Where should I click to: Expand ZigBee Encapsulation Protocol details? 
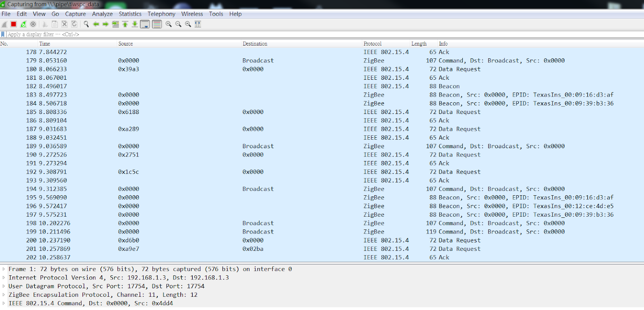[4, 295]
